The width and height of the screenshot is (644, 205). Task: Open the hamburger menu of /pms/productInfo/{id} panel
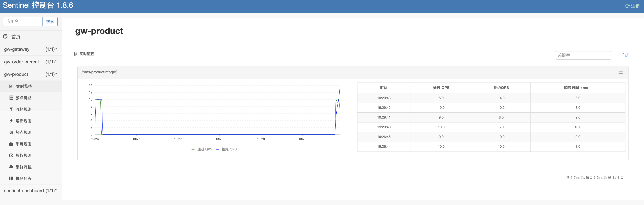pyautogui.click(x=620, y=72)
